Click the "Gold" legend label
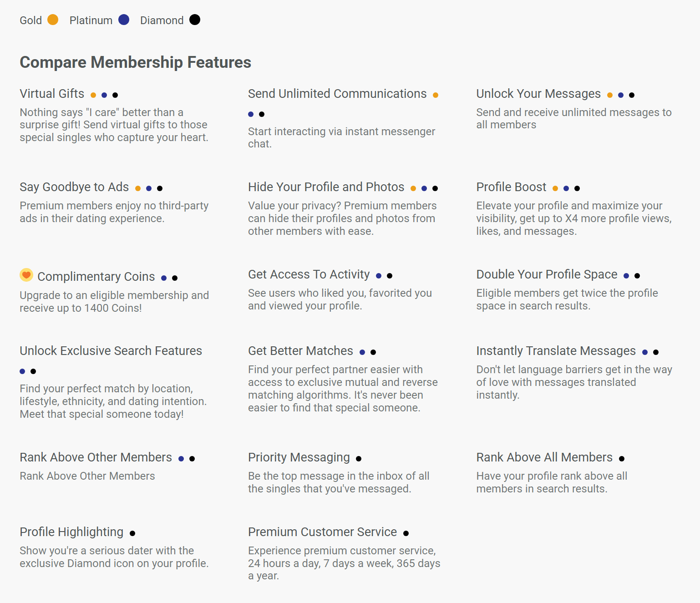The height and width of the screenshot is (603, 700). pyautogui.click(x=30, y=20)
